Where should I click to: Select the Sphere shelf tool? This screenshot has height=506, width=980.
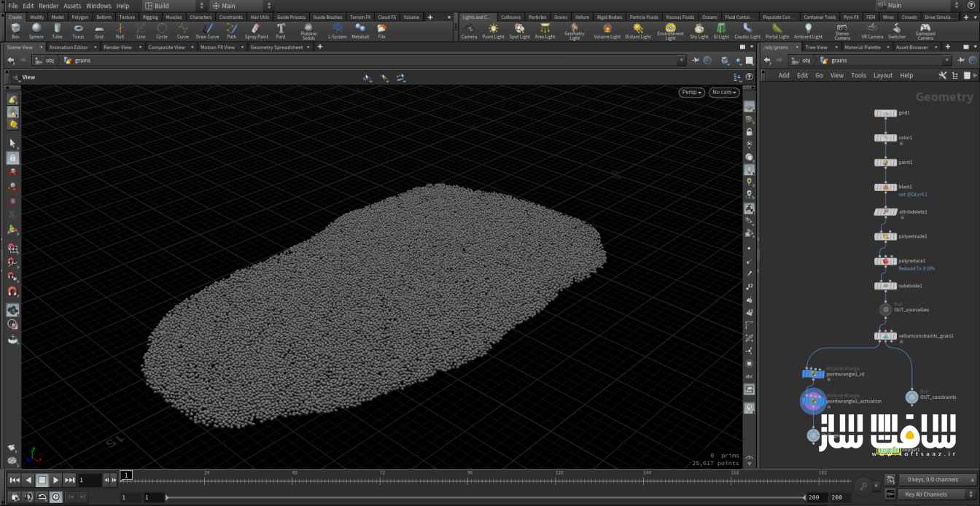pos(36,31)
